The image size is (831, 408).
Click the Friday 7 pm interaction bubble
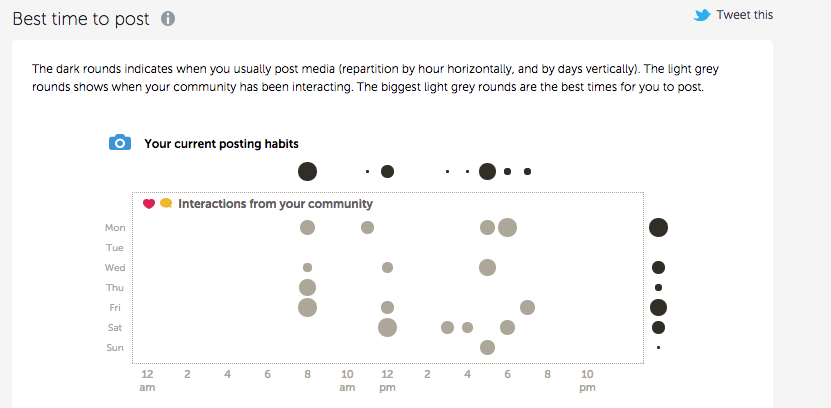click(527, 307)
